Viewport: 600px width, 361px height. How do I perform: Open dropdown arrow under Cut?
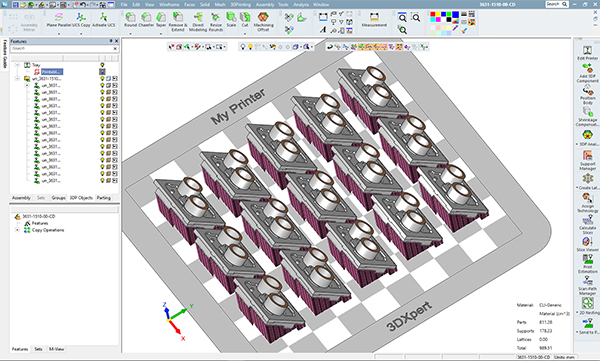245,34
